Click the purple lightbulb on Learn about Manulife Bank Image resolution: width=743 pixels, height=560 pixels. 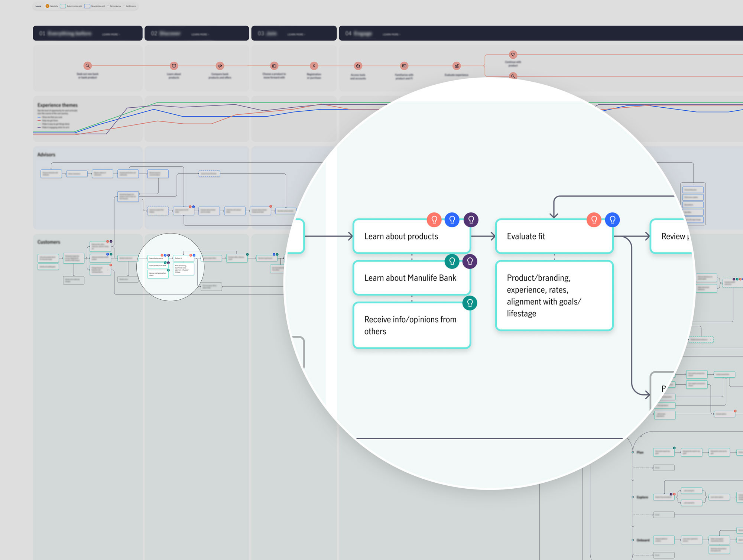[x=470, y=261]
